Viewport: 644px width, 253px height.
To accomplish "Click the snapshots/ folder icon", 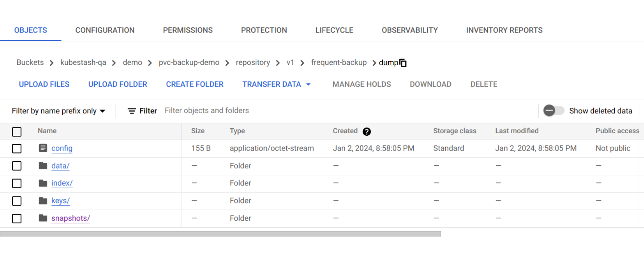I will point(43,218).
